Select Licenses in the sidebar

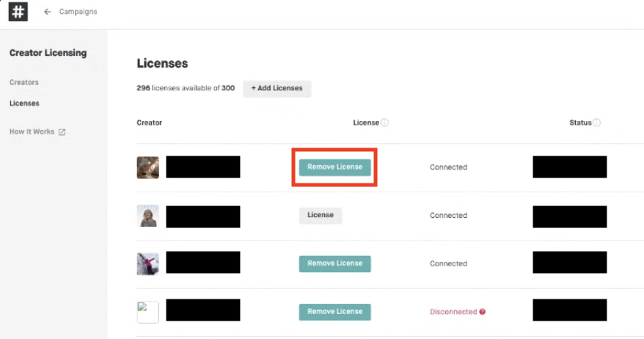point(24,103)
